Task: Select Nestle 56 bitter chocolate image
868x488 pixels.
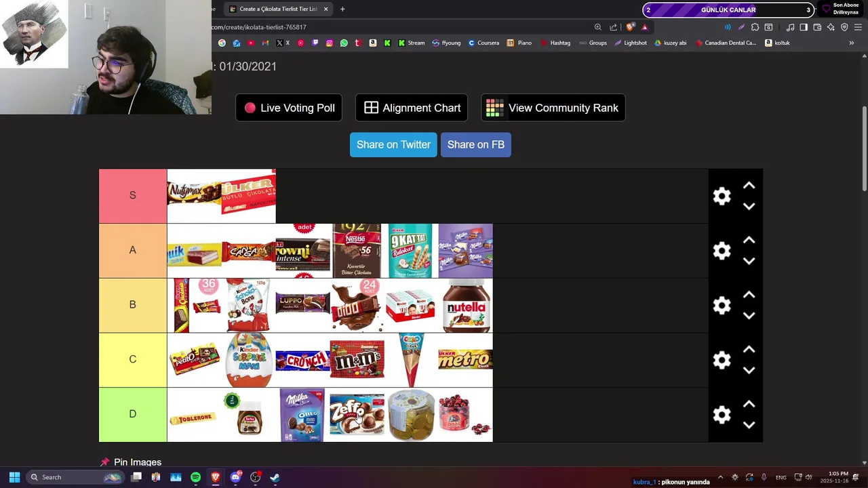Action: tap(357, 251)
